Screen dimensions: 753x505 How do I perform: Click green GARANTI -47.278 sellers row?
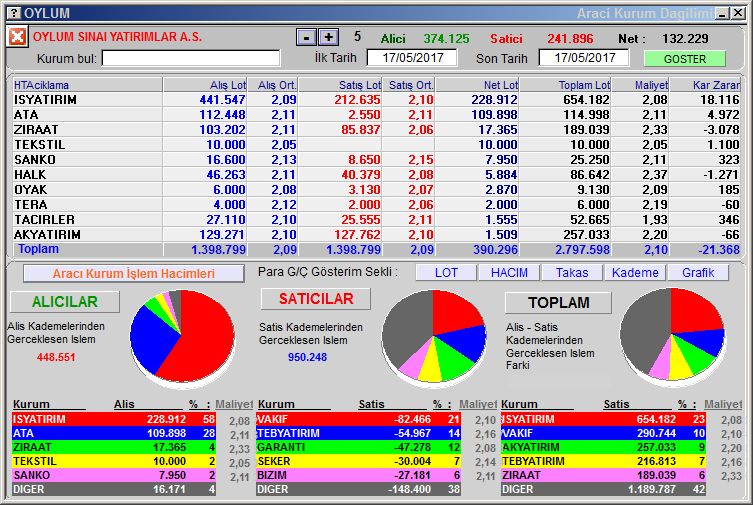pyautogui.click(x=359, y=447)
